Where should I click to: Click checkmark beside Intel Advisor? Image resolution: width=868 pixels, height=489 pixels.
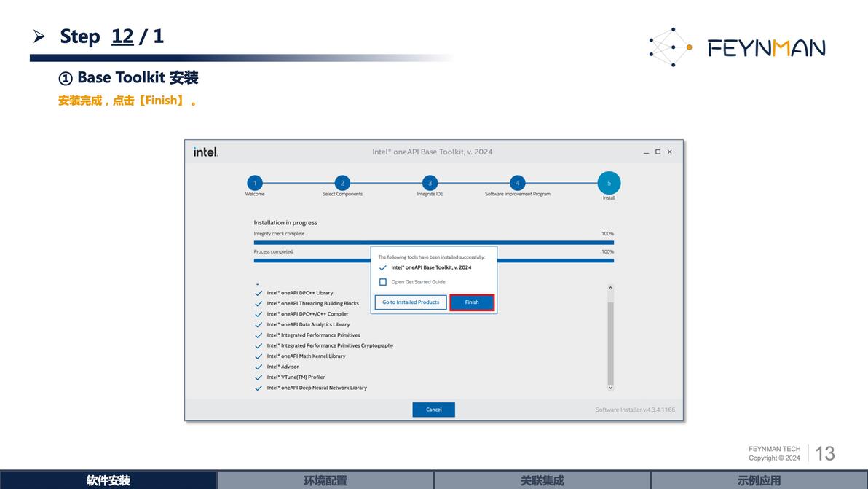pos(259,367)
